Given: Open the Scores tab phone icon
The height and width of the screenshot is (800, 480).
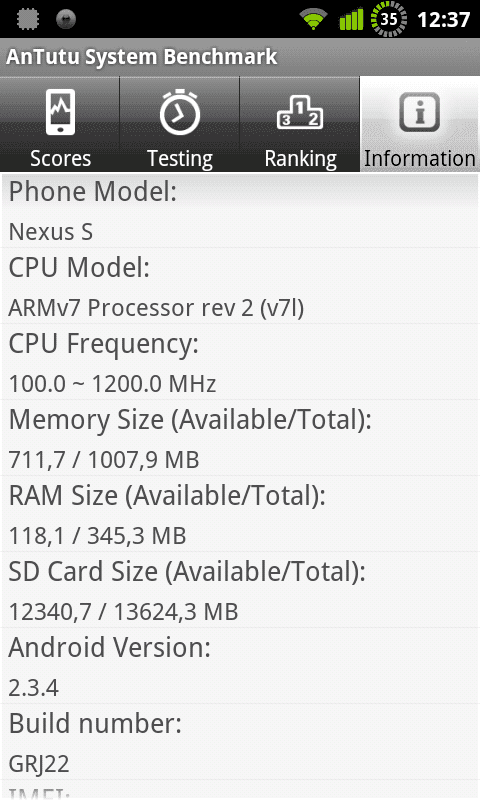Looking at the screenshot, I should (60, 112).
